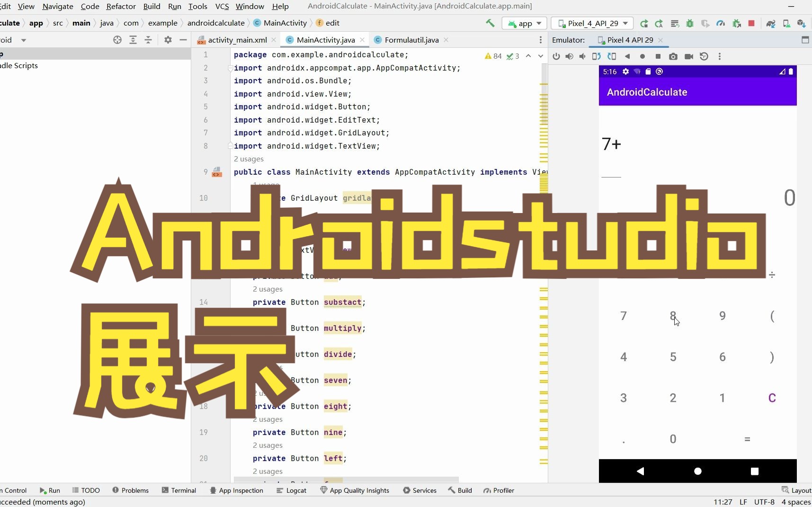Open the Pixel_4_API_29 device selector
The image size is (812, 507).
pos(592,23)
